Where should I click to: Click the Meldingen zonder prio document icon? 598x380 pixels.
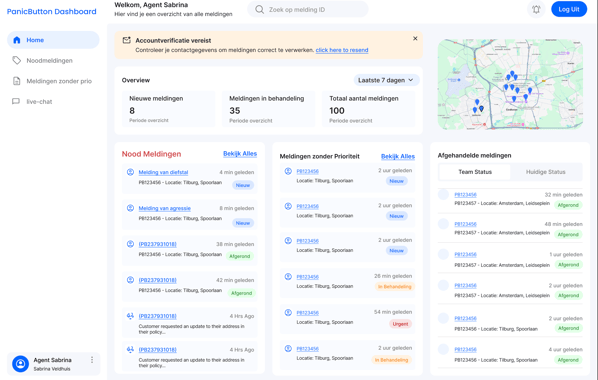coord(16,81)
